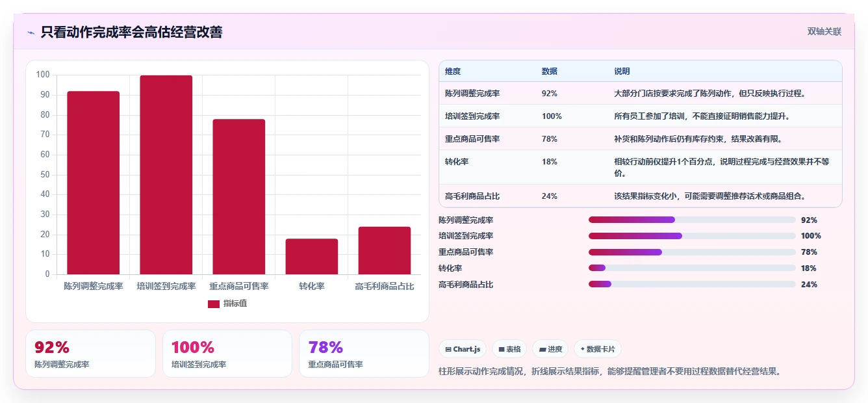Click the 培训签到完成率 progress bar

click(692, 236)
